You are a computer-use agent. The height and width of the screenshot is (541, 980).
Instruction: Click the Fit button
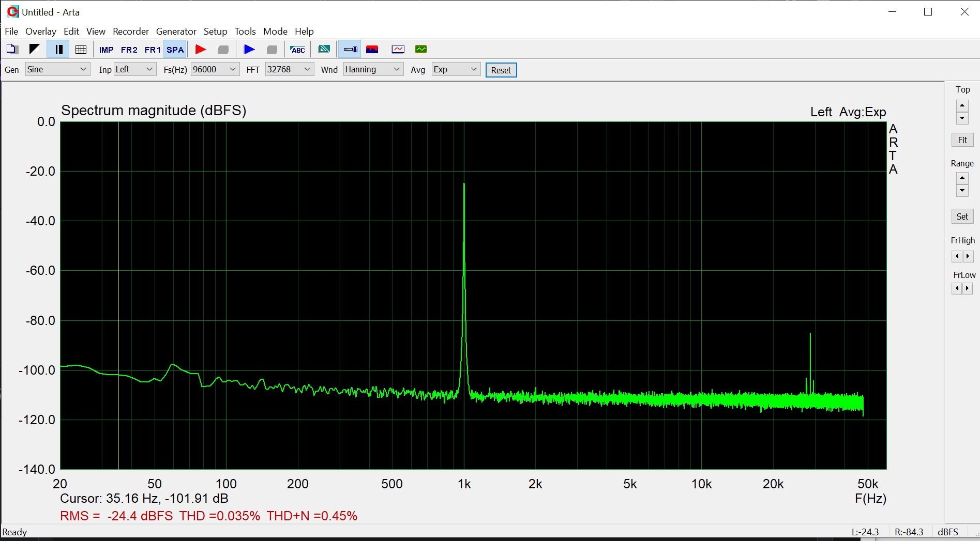pyautogui.click(x=962, y=140)
